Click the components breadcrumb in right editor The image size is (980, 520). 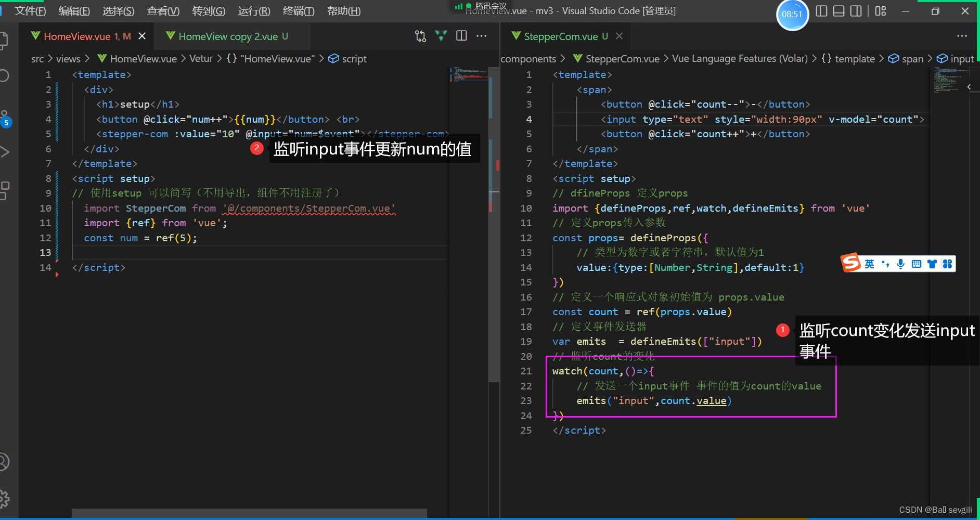pos(528,59)
